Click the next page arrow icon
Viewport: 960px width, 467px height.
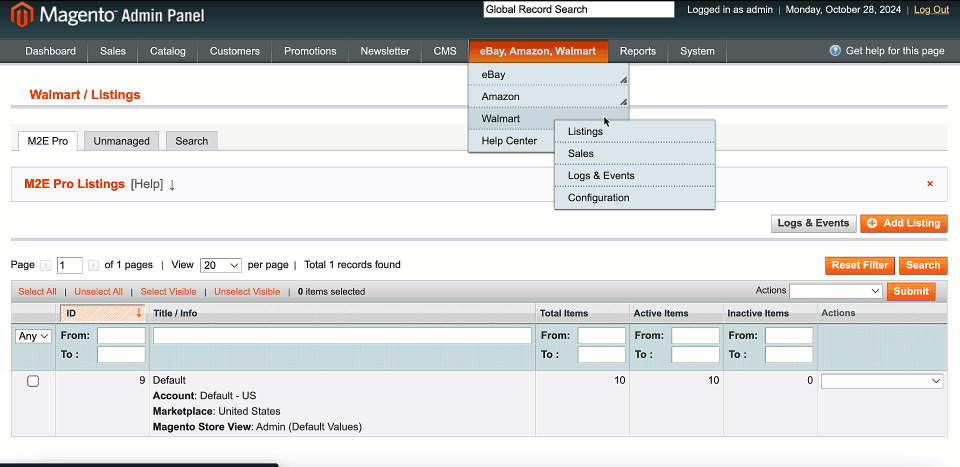click(93, 265)
